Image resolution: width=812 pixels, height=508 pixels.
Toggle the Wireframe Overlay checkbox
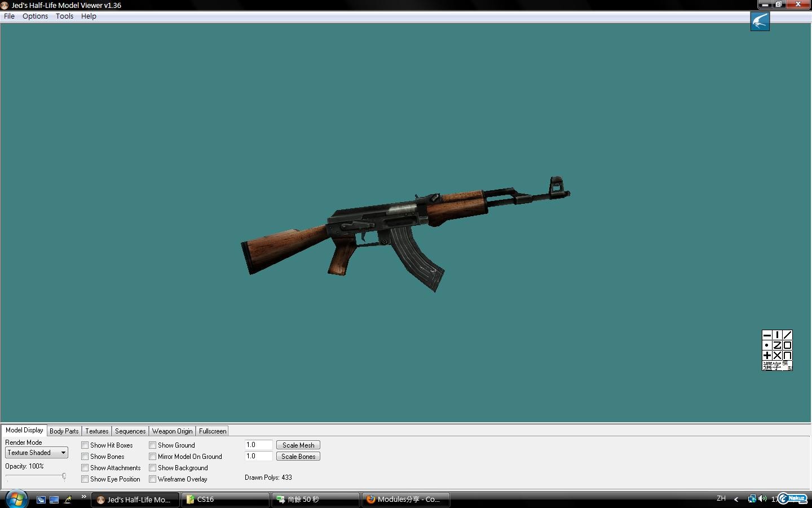click(152, 479)
